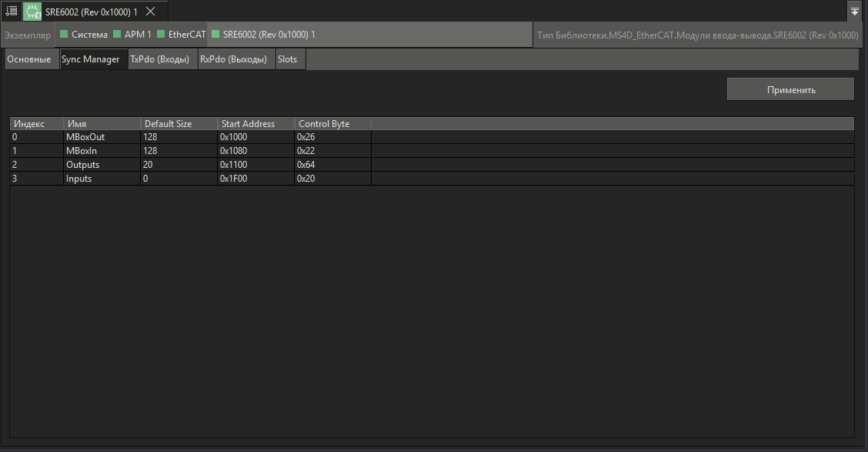Click the Применить button
868x452 pixels.
790,90
